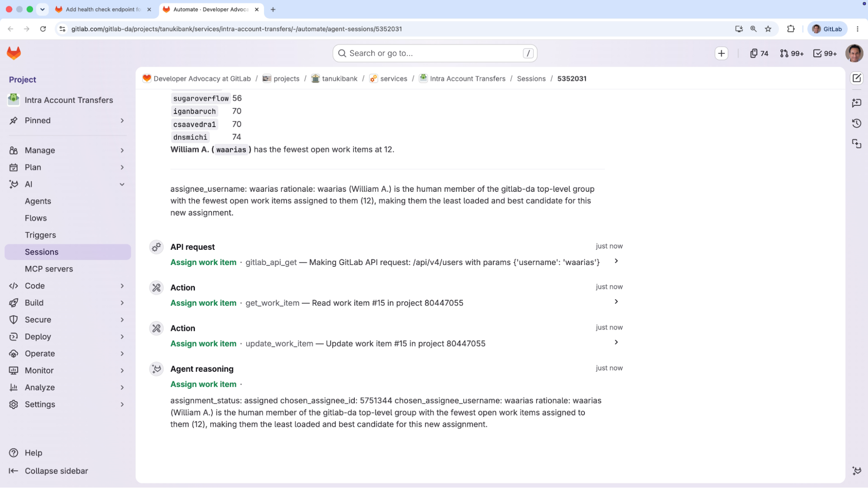
Task: Open GitLab Duo icon at bottom right
Action: click(x=856, y=471)
